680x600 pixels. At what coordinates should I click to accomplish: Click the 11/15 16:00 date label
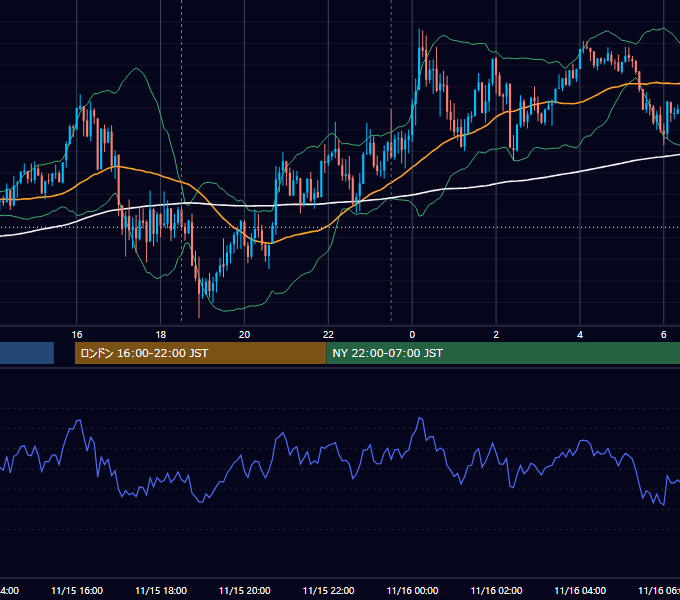click(x=77, y=590)
